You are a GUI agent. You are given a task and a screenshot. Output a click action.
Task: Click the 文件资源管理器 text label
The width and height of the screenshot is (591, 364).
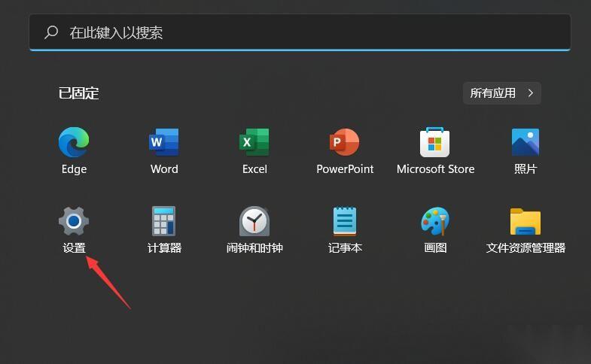[x=526, y=248]
